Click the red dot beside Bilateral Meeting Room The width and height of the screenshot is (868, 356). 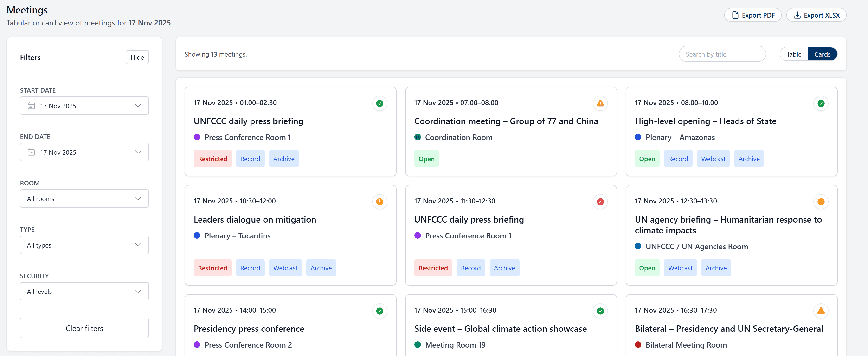638,344
